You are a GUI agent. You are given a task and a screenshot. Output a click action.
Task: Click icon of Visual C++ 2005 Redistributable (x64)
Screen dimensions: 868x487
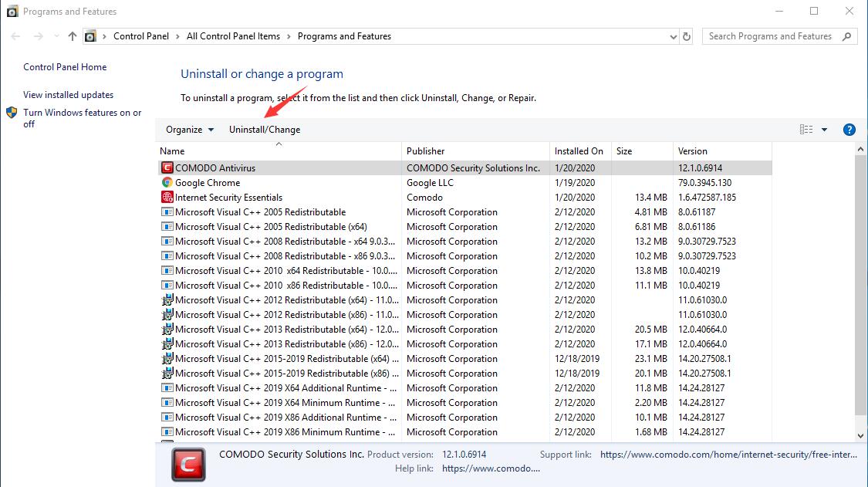click(x=167, y=227)
